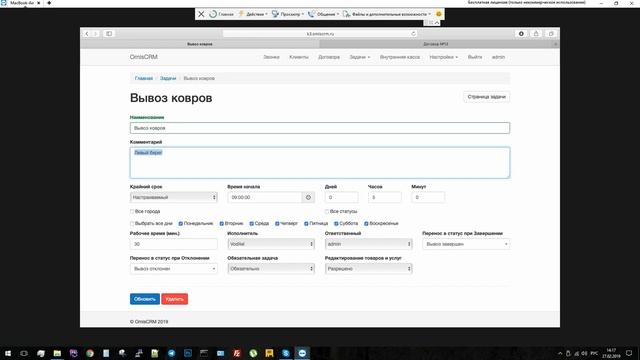Click the Рабочее время (мин.) field
Viewport: 640px width, 360px height.
click(173, 244)
